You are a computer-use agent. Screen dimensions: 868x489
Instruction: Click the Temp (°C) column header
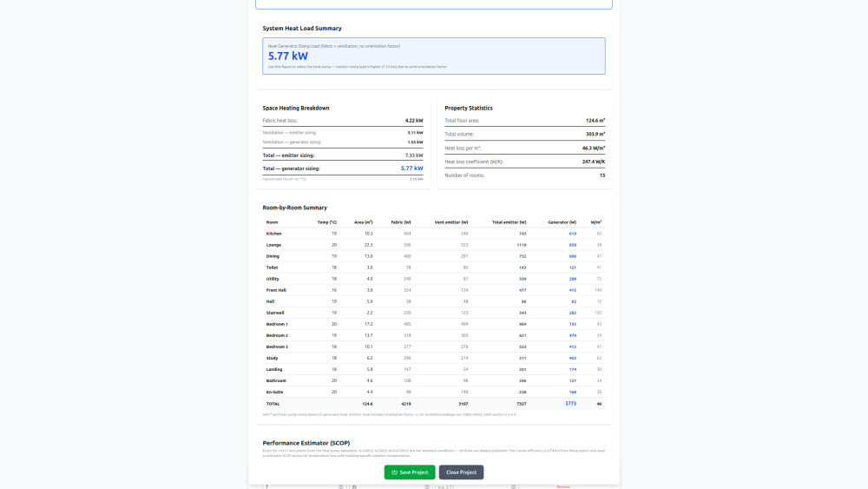(x=327, y=222)
